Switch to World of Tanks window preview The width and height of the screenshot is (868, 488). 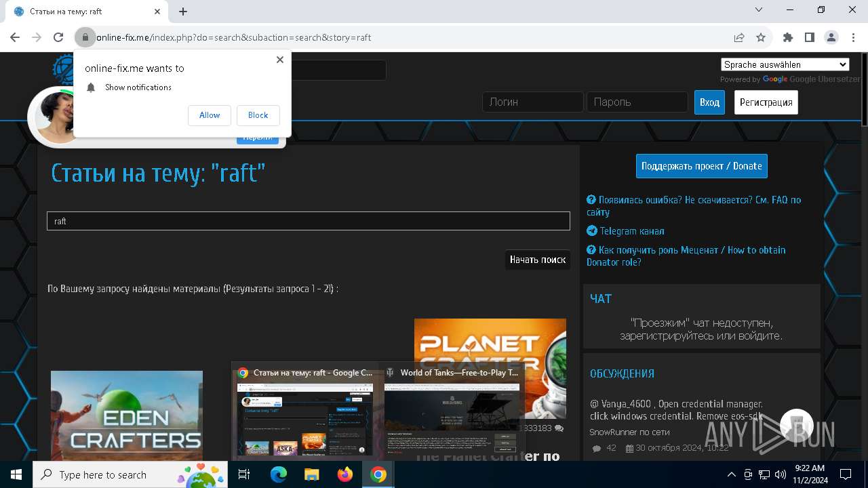tap(452, 420)
